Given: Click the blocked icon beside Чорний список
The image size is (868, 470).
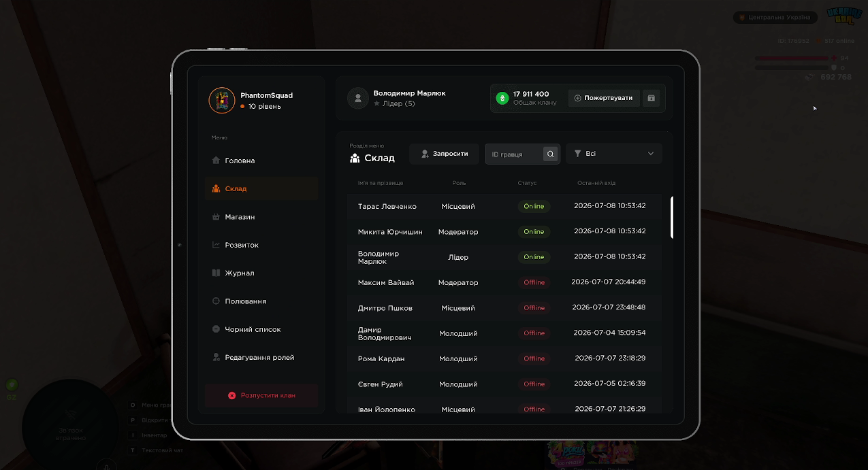Looking at the screenshot, I should click(x=216, y=329).
